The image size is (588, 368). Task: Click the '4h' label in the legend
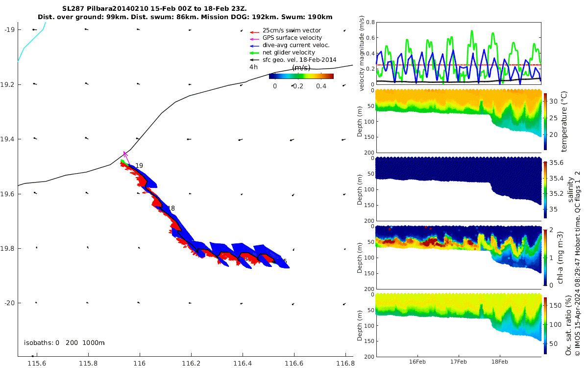pyautogui.click(x=254, y=67)
